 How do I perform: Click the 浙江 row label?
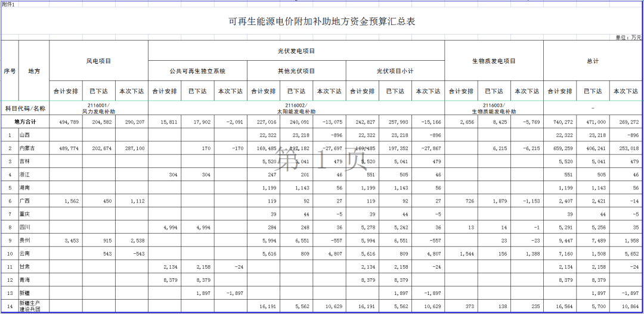34,175
